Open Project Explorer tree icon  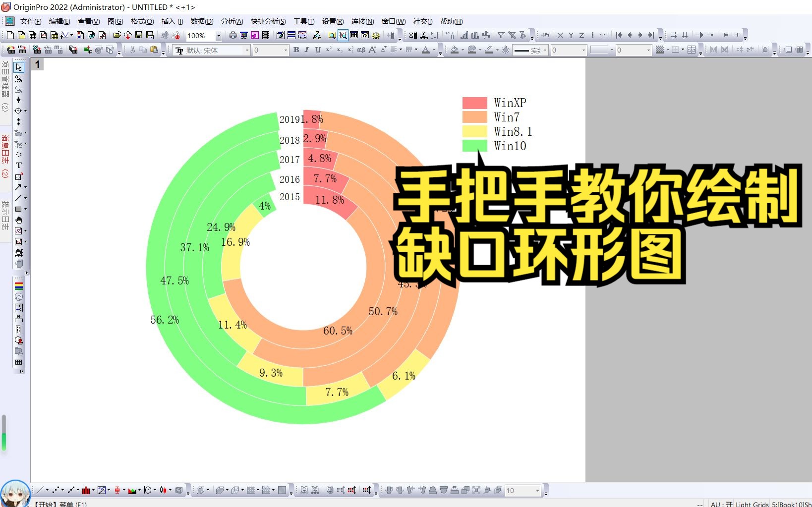[317, 35]
